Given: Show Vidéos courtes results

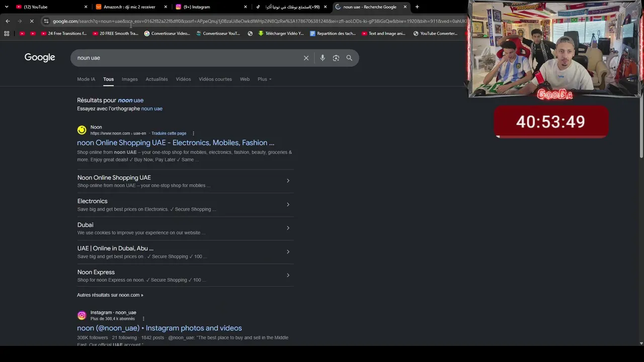Looking at the screenshot, I should click(x=215, y=79).
